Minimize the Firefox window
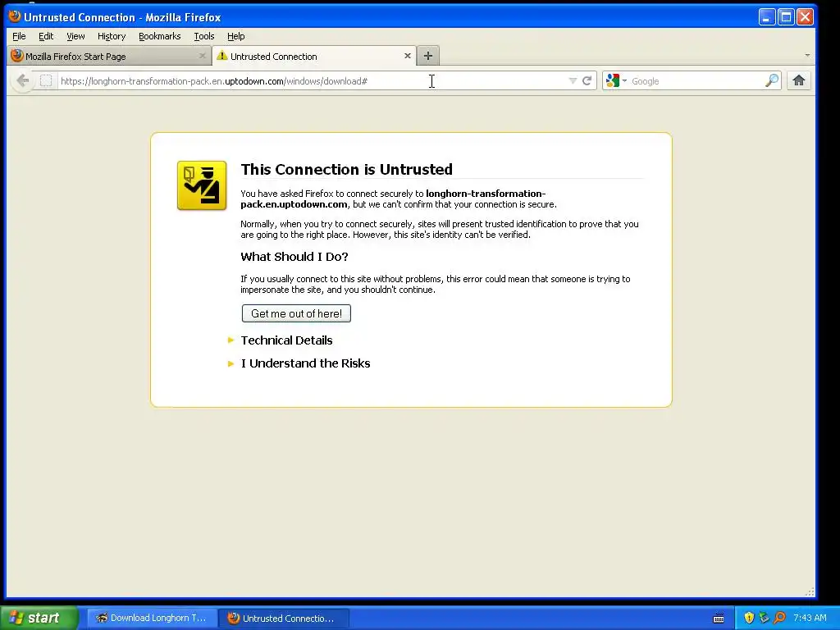The image size is (840, 630). pos(767,17)
